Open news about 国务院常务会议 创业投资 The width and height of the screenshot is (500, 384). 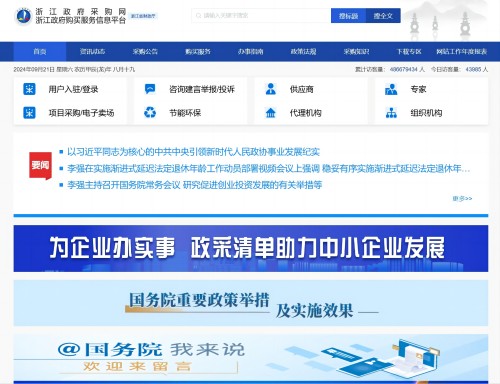[195, 185]
